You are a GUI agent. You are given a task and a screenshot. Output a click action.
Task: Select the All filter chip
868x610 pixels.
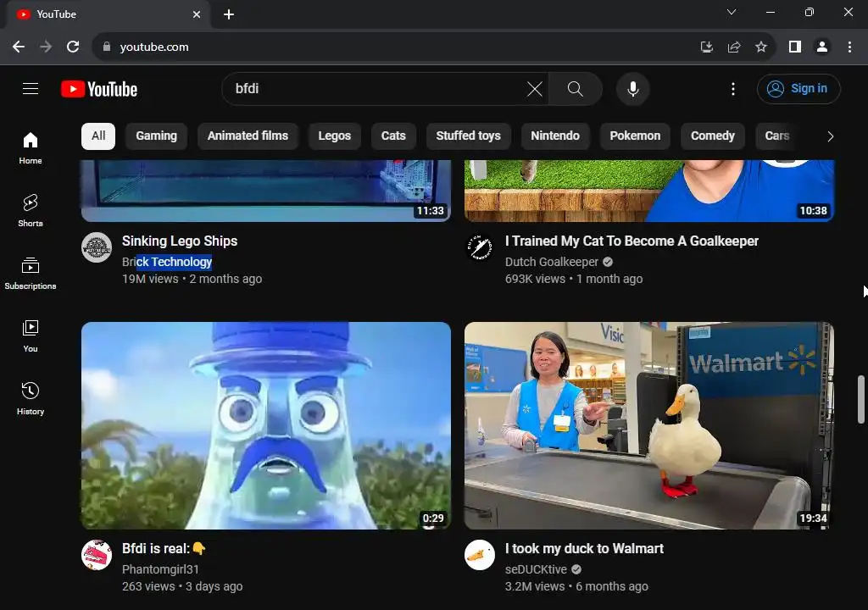click(98, 136)
